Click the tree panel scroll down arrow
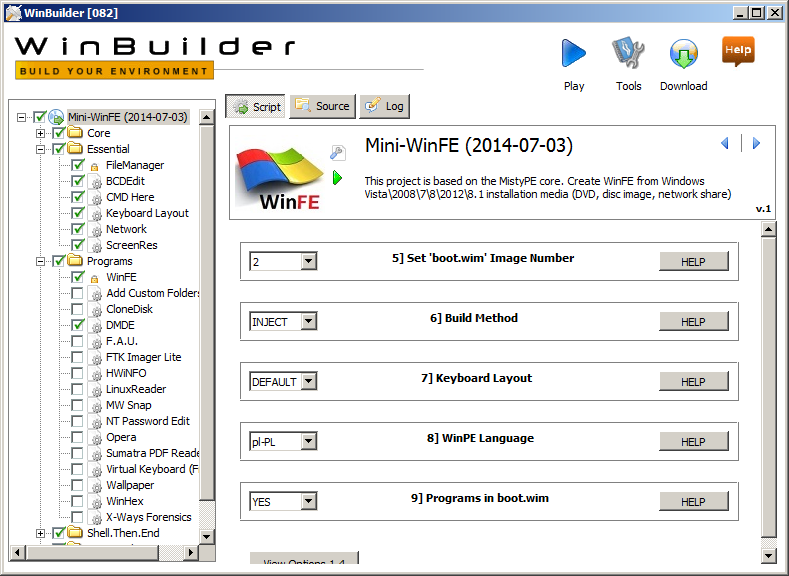The width and height of the screenshot is (789, 576). click(207, 536)
